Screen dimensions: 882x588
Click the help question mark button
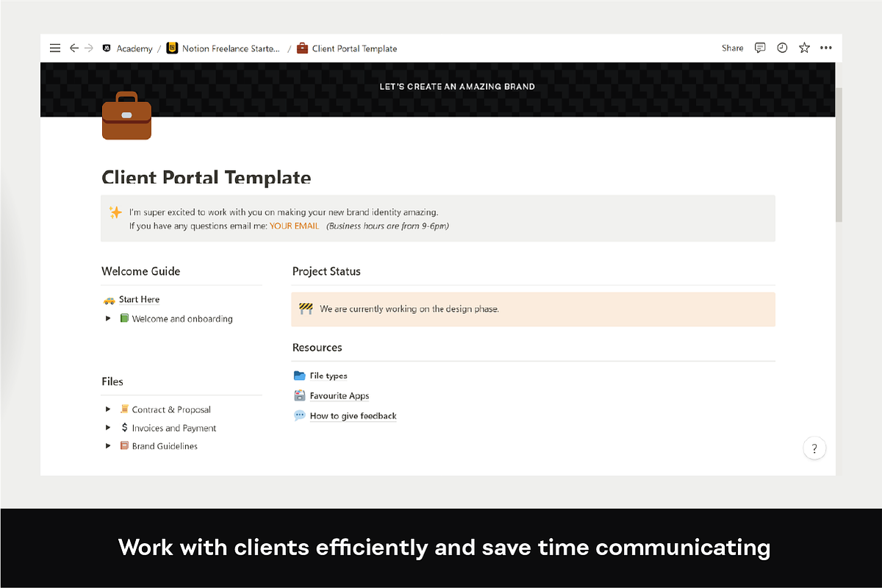click(x=814, y=448)
